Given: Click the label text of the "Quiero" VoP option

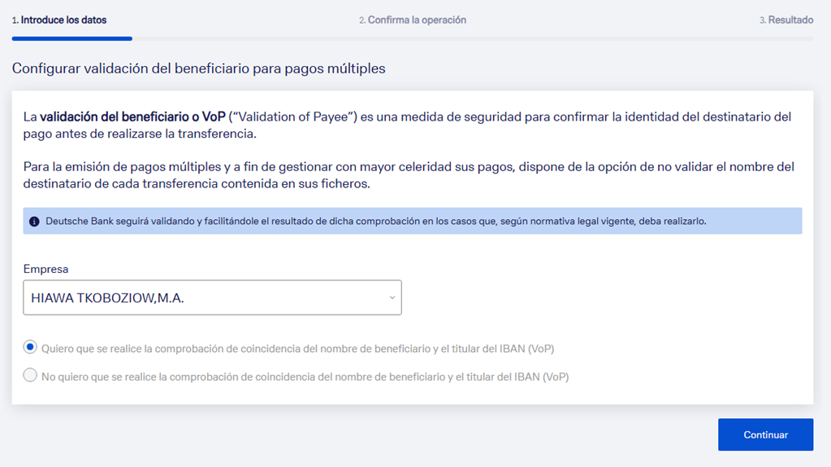Looking at the screenshot, I should (x=297, y=349).
